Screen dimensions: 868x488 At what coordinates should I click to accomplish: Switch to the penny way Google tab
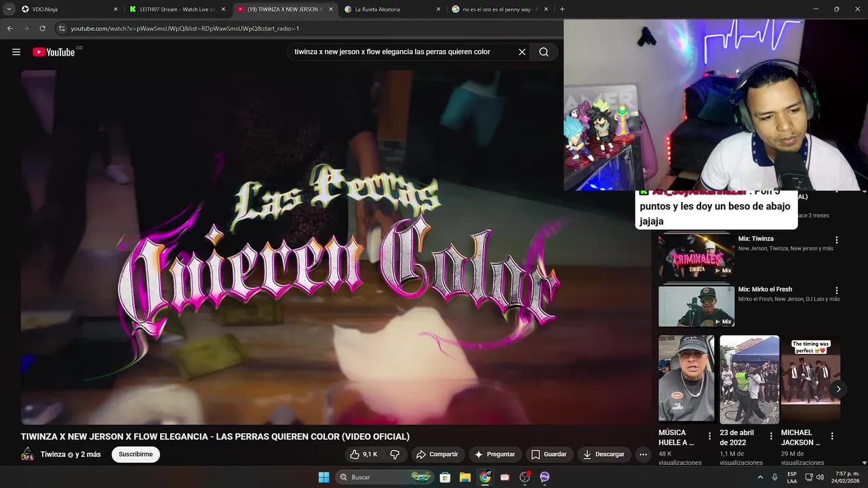(500, 9)
